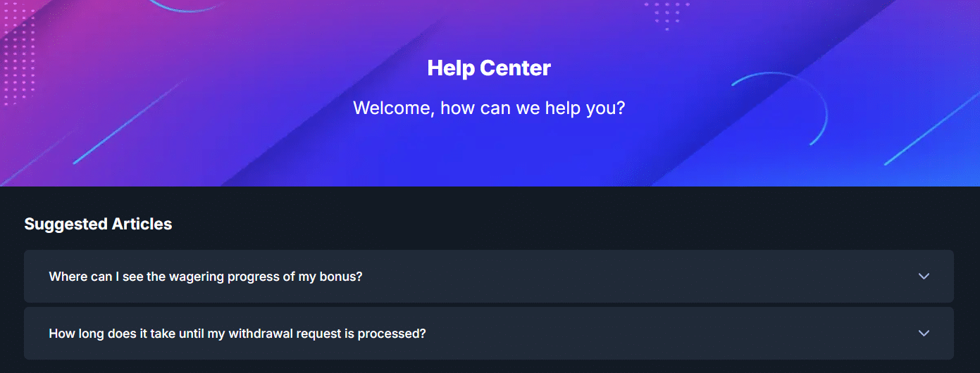Select the Suggested Articles heading
This screenshot has height=373, width=980.
point(98,224)
